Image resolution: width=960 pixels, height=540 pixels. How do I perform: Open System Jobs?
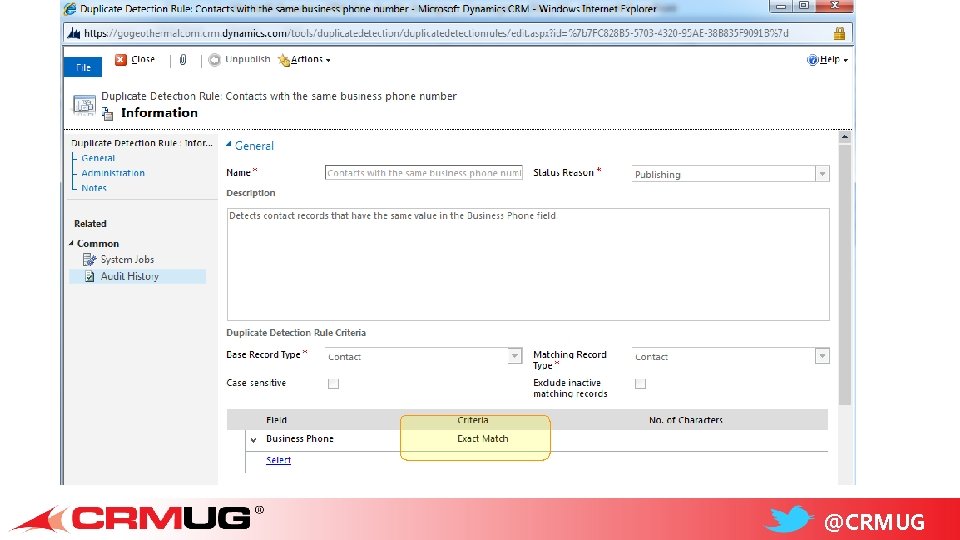click(127, 260)
